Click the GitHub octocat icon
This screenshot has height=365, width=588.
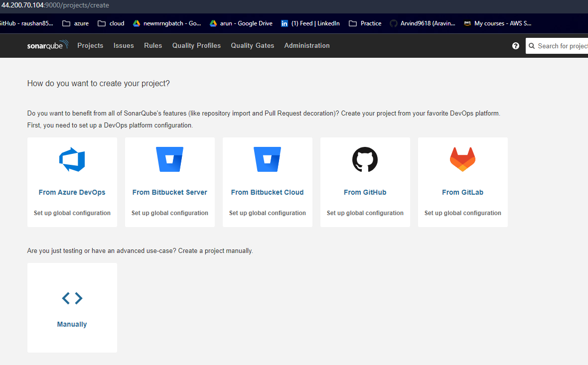365,160
